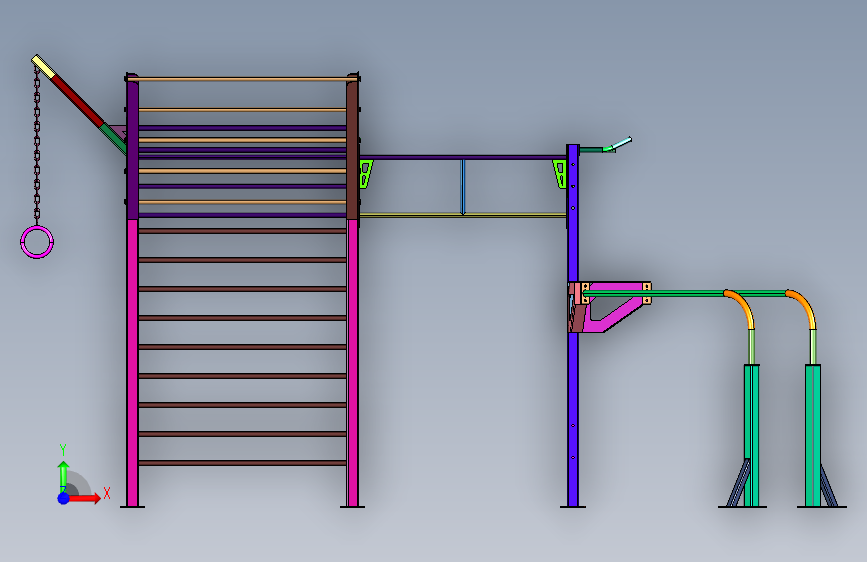Screen dimensions: 867x562
Task: Select the purple upper left ladder post
Action: pos(132,147)
